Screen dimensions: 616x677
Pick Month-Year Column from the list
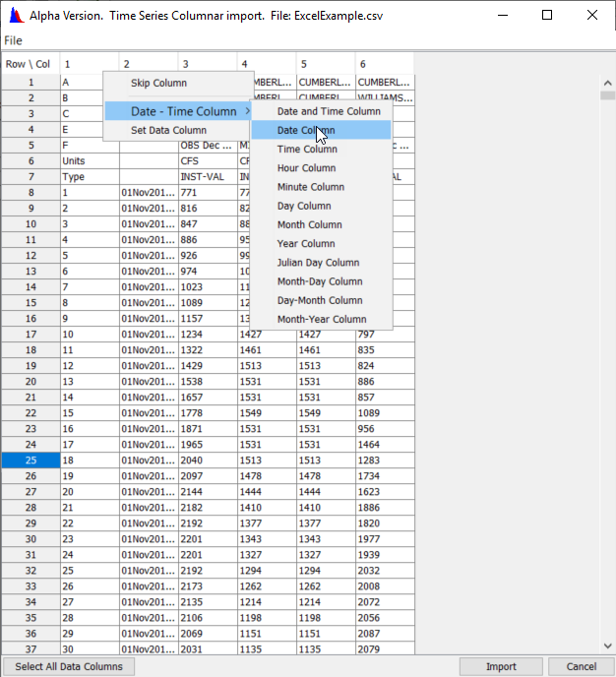[x=321, y=319]
